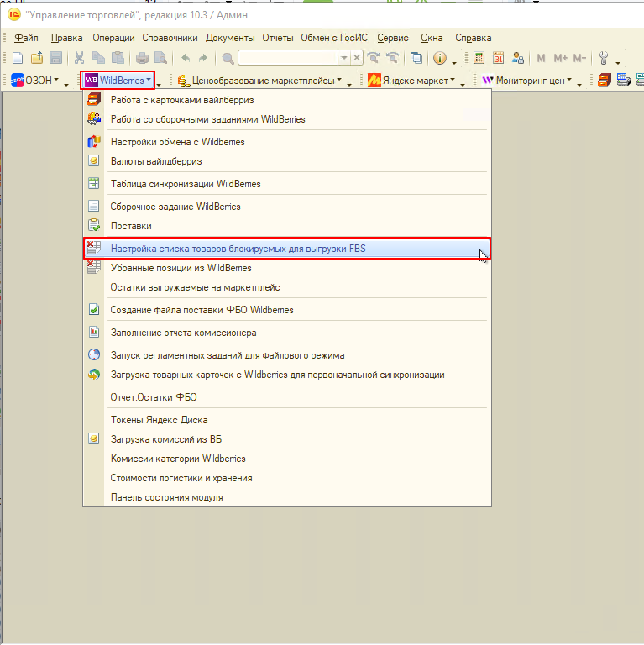Viewport: 644px width, 645px height.
Task: Choose Валюты вайлдберриз menu entry
Action: click(x=287, y=161)
